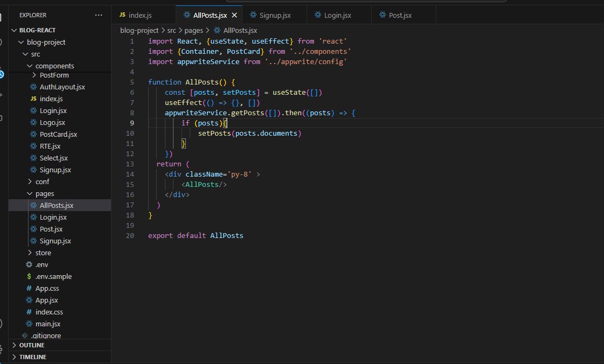The width and height of the screenshot is (604, 364).
Task: Click React icon beside main.jsx
Action: coord(29,324)
